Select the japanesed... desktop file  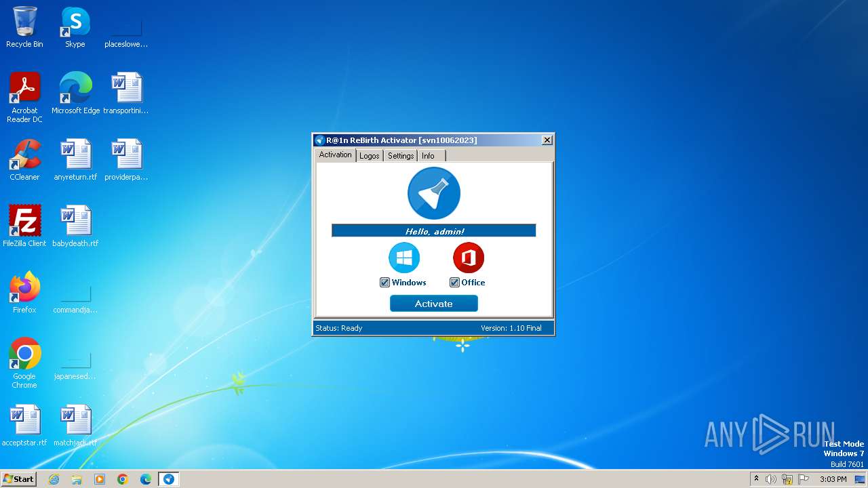coord(75,360)
